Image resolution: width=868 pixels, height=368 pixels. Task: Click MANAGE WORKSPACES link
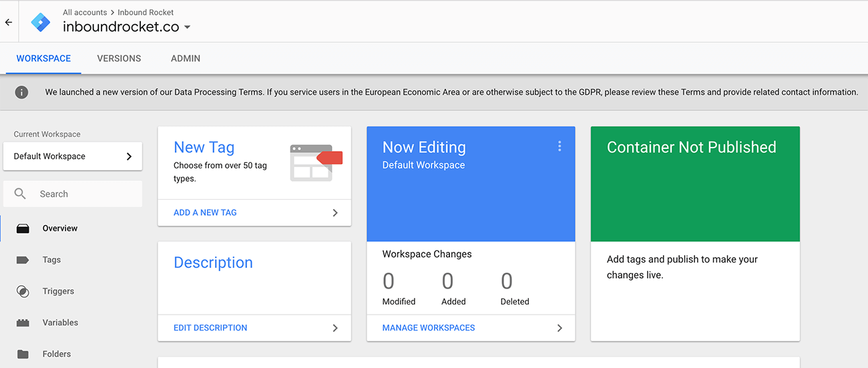pos(429,328)
